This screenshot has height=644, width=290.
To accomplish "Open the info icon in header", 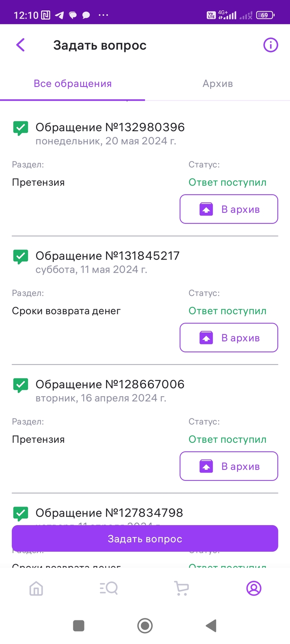I will tap(271, 45).
